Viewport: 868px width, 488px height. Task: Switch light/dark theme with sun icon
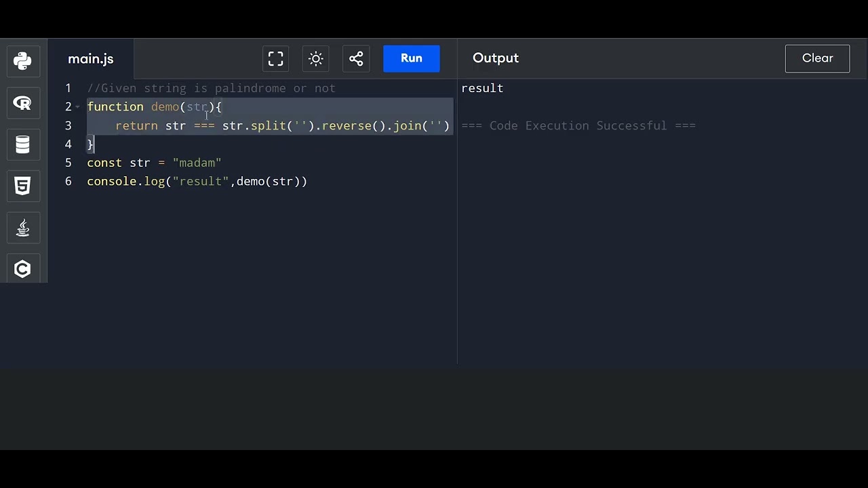(316, 58)
